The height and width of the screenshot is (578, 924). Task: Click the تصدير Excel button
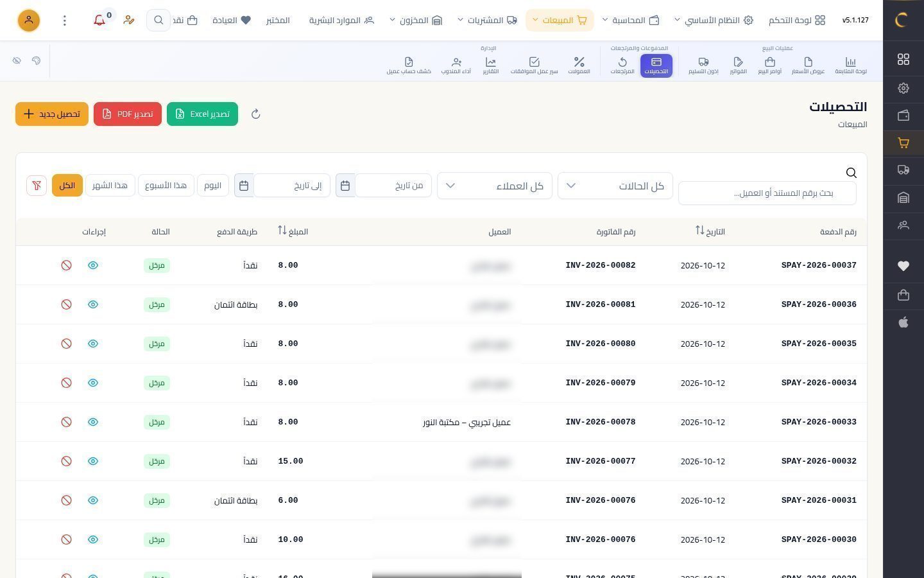(202, 114)
